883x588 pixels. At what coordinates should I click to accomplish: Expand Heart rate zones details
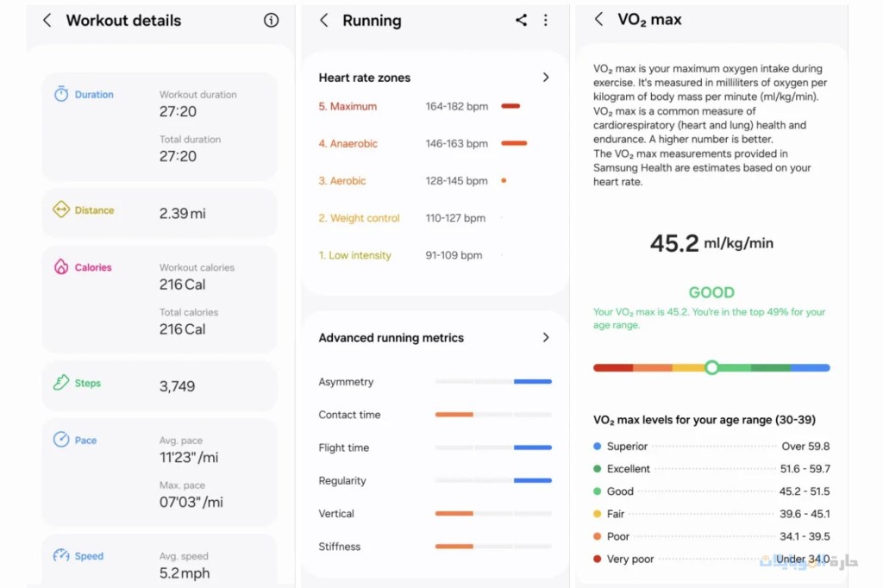tap(545, 78)
